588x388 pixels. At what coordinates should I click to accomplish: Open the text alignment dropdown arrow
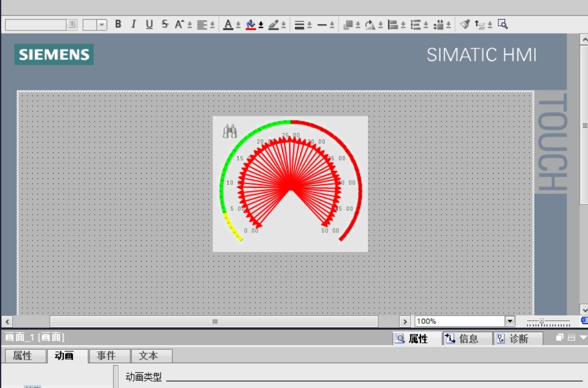pos(212,25)
